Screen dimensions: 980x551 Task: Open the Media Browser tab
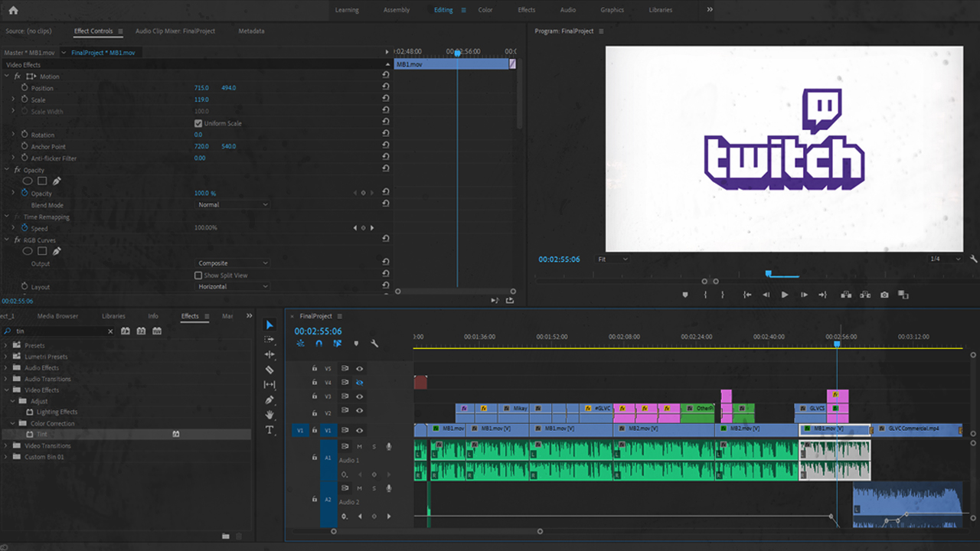[57, 316]
